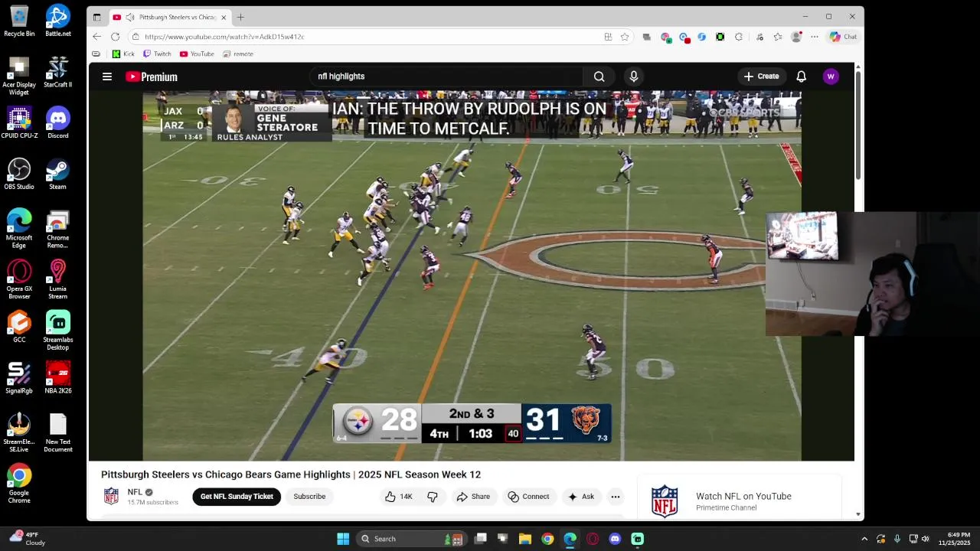Viewport: 980px width, 551px height.
Task: Select the Pittsburgh Steelers vs Chicago tab
Action: [170, 17]
